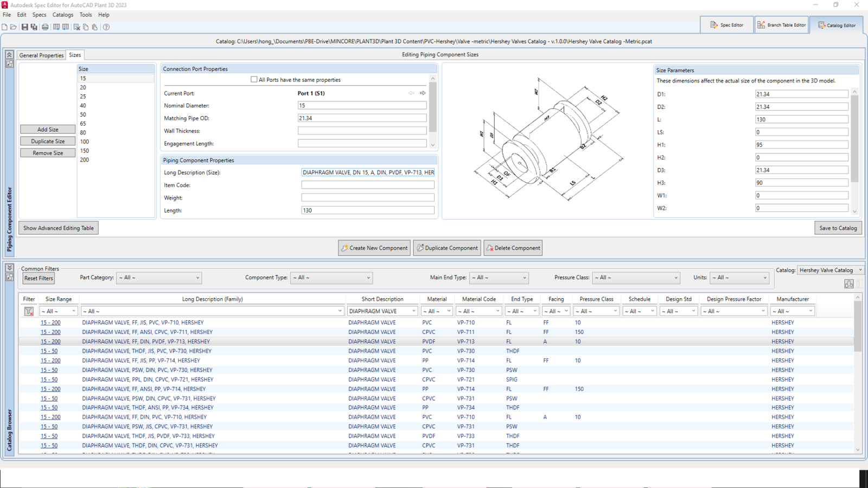
Task: Click the Duplicate Size button
Action: click(x=48, y=142)
